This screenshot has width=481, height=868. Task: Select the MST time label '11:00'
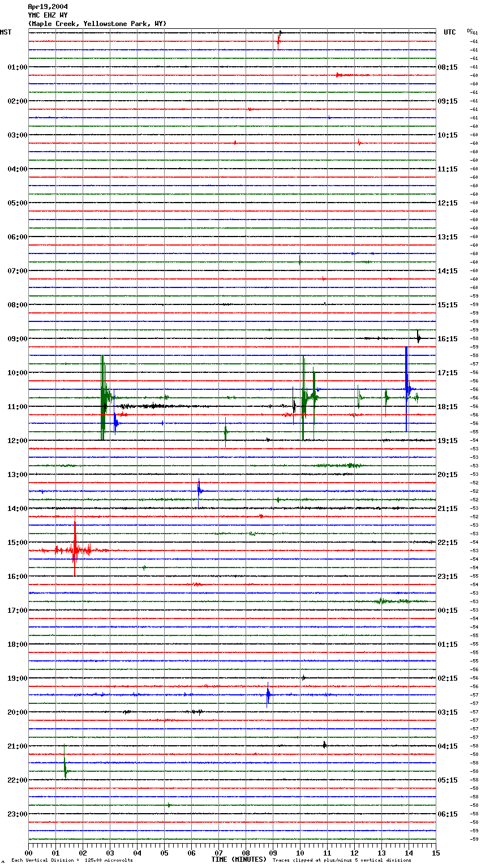pos(18,407)
